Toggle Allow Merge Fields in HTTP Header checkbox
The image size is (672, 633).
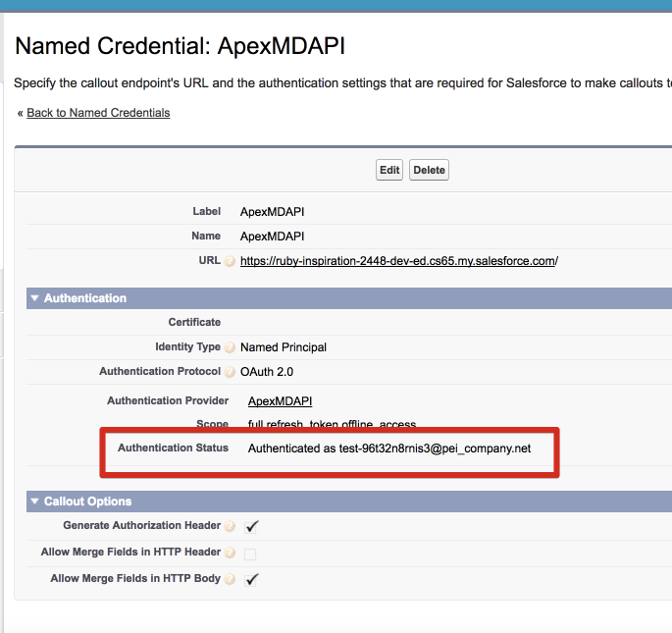250,554
